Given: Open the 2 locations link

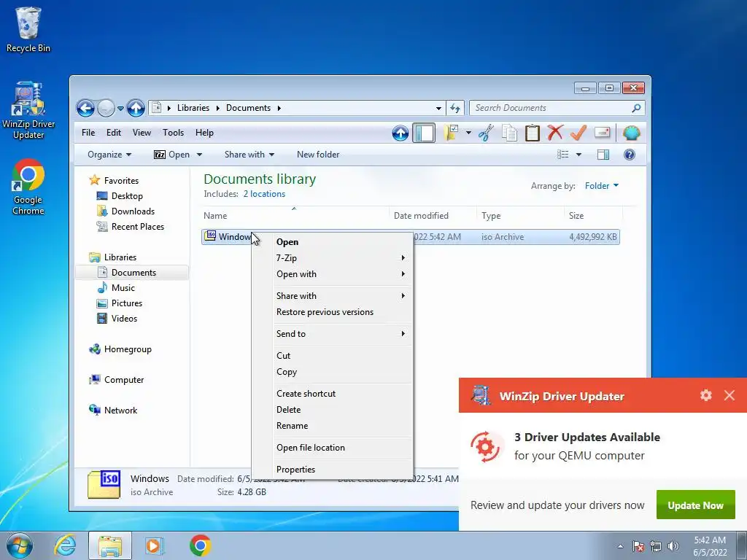Looking at the screenshot, I should pyautogui.click(x=264, y=194).
